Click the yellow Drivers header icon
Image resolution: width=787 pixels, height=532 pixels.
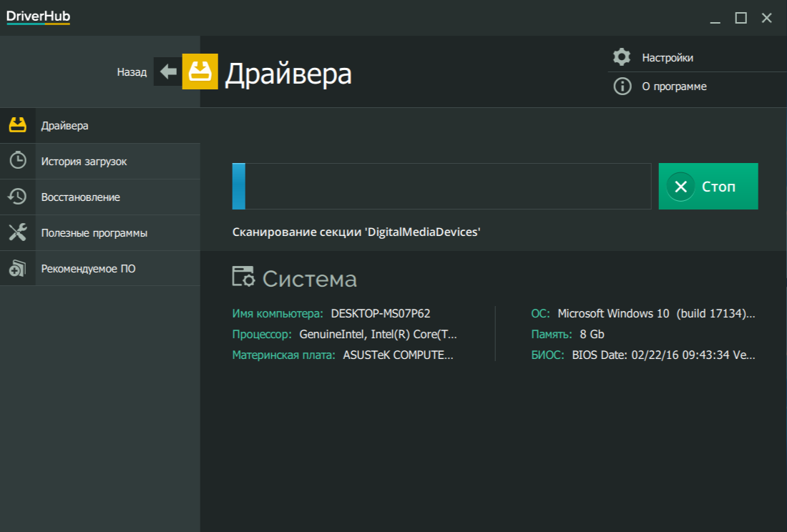pos(200,72)
